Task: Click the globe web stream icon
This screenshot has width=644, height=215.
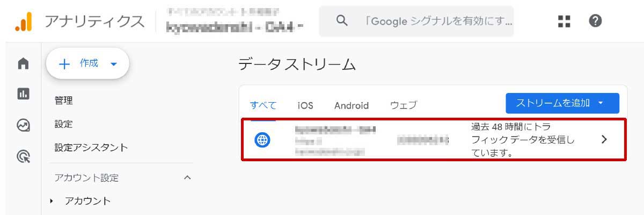Action: [x=262, y=140]
